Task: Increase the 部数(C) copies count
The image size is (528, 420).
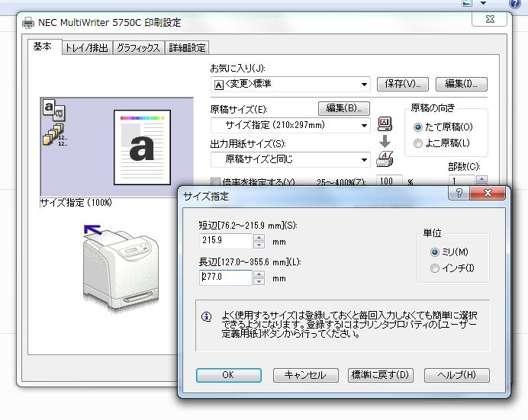Action: tap(482, 179)
